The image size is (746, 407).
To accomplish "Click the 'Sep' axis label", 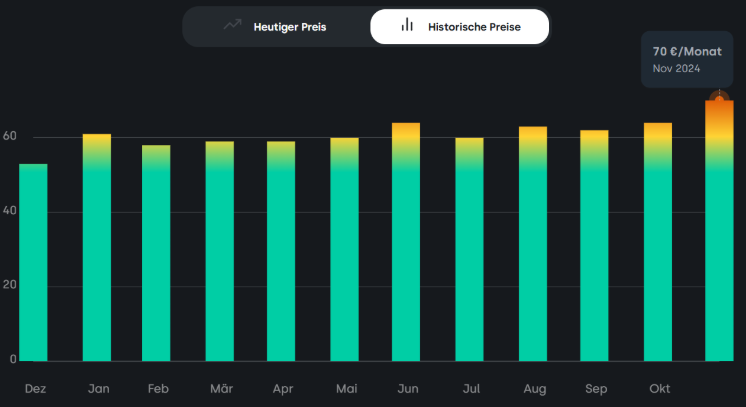I will click(596, 389).
